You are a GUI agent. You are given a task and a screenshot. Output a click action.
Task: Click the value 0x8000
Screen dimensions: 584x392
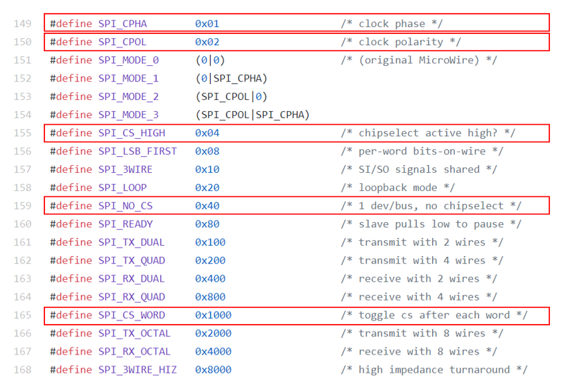(213, 370)
